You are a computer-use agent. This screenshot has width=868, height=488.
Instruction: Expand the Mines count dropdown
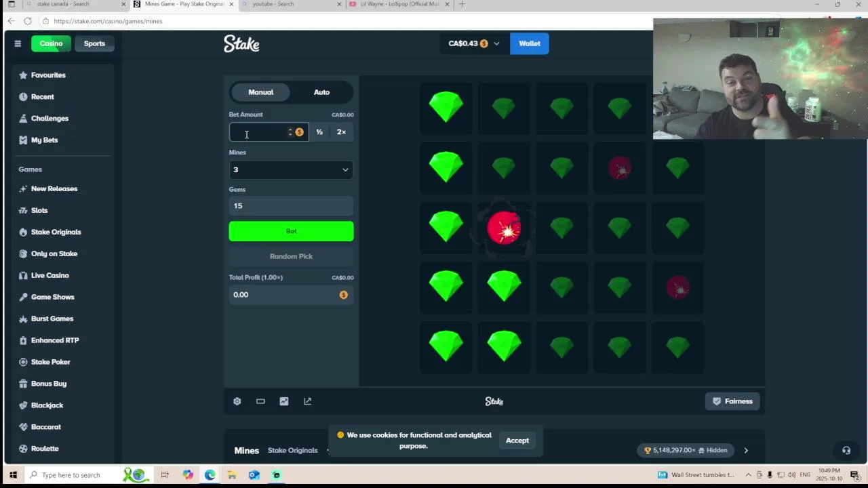(x=291, y=170)
